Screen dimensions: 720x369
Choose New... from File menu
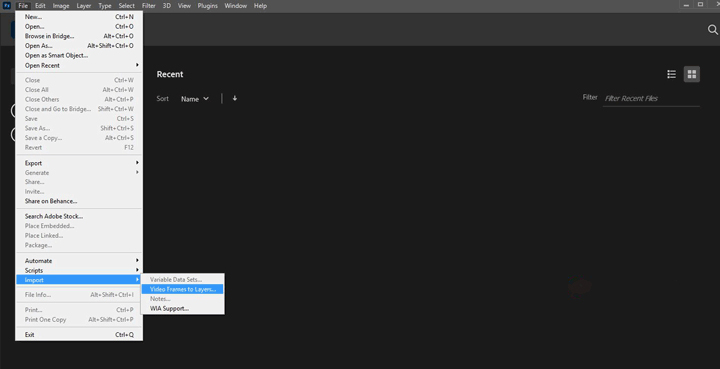79,17
